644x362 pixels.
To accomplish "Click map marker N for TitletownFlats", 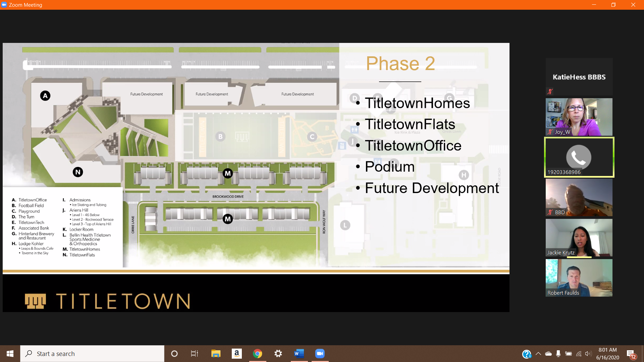I will (78, 172).
